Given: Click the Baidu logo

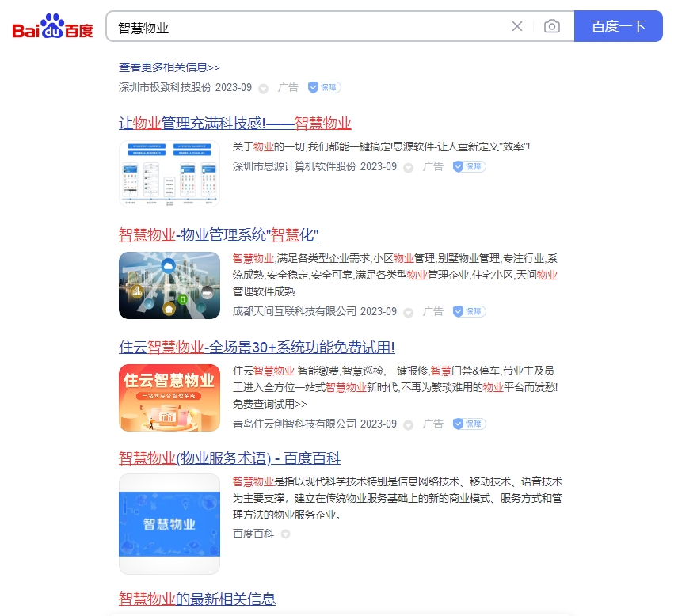Looking at the screenshot, I should [x=53, y=26].
